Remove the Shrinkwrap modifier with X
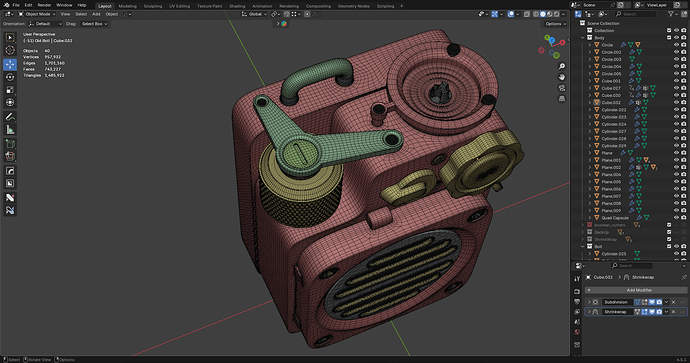Viewport: 690px width, 363px height. pos(673,312)
